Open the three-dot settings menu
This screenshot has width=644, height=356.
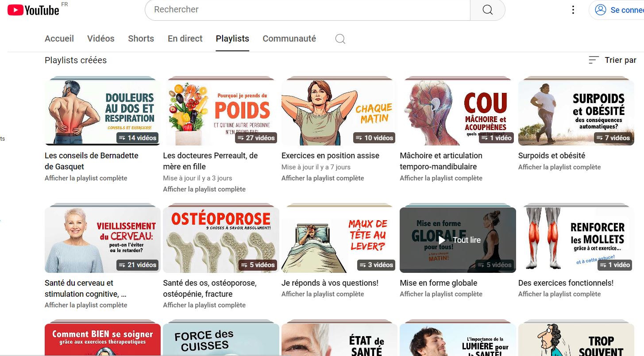pos(573,10)
